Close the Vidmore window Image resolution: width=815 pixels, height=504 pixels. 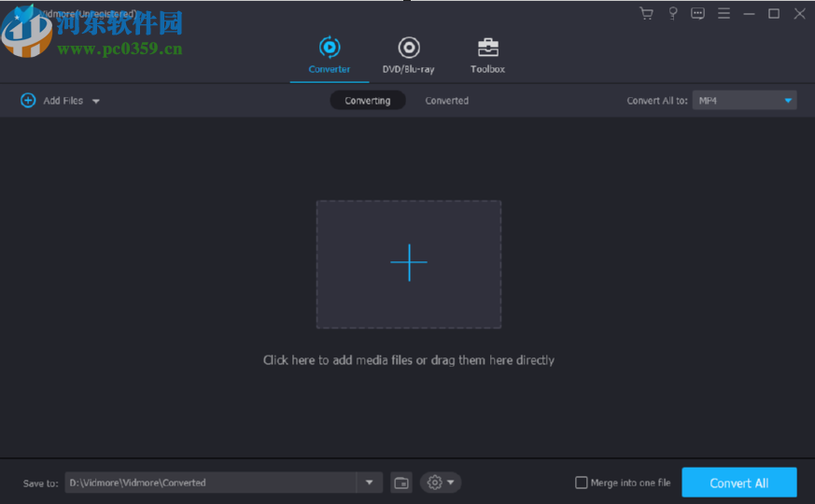pos(799,14)
